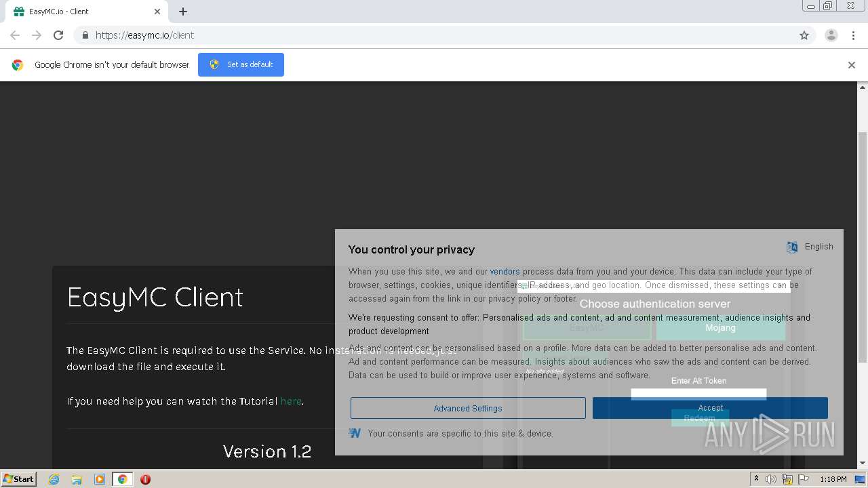Open the Windows Start menu

pyautogui.click(x=19, y=479)
